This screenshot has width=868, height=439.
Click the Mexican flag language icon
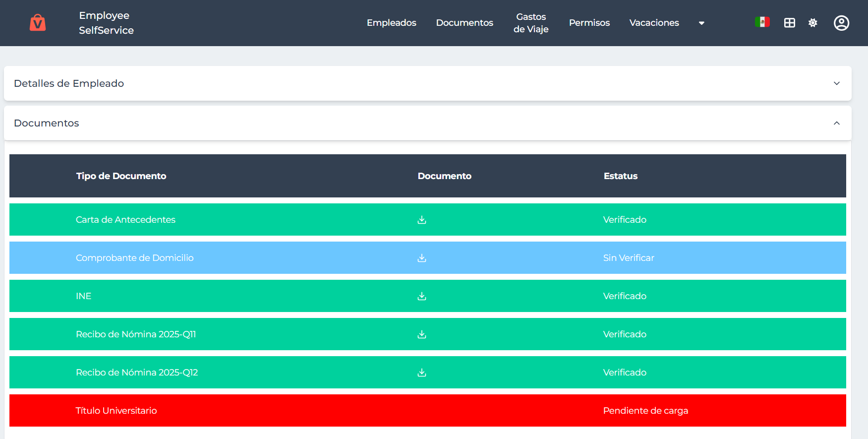(762, 22)
